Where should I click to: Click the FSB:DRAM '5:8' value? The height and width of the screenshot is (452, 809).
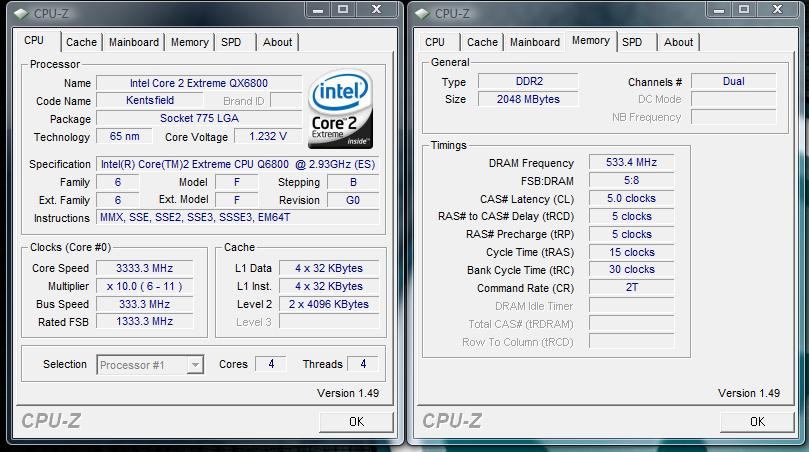(632, 181)
